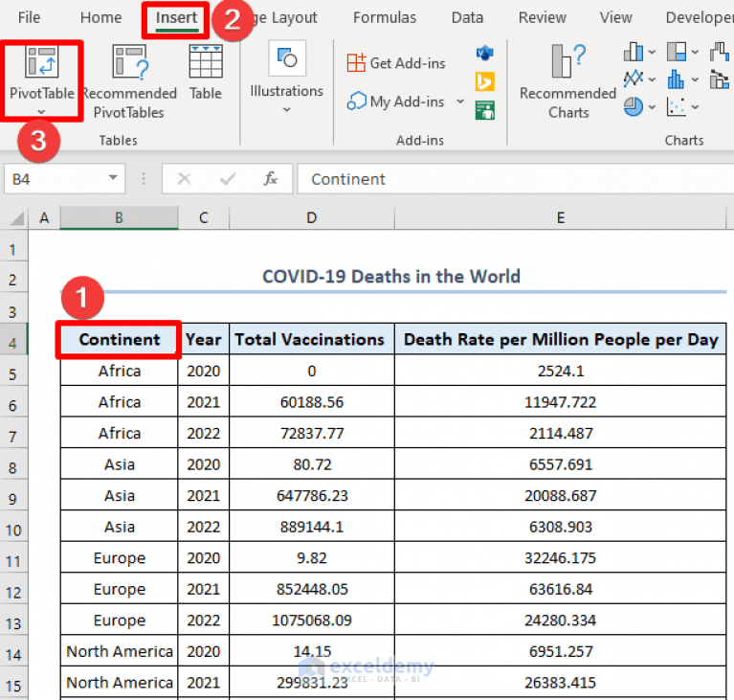
Task: Open the Illustrations group
Action: click(x=286, y=78)
